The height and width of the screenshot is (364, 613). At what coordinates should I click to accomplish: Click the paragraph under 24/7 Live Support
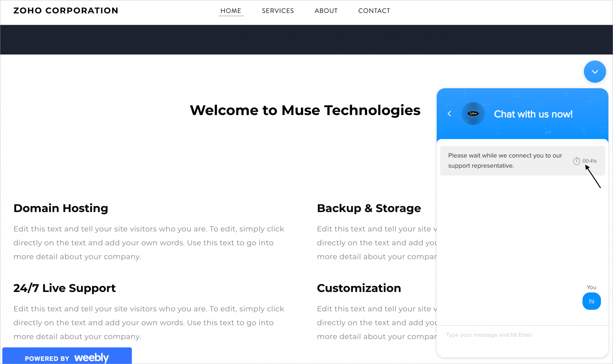click(149, 323)
